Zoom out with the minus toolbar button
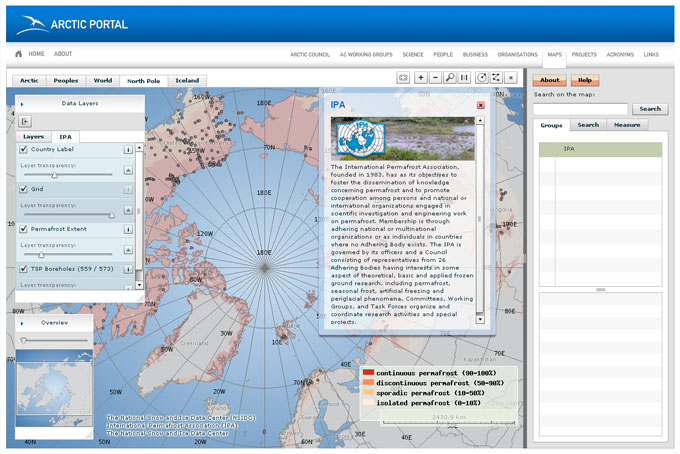The width and height of the screenshot is (680, 454). pyautogui.click(x=435, y=78)
